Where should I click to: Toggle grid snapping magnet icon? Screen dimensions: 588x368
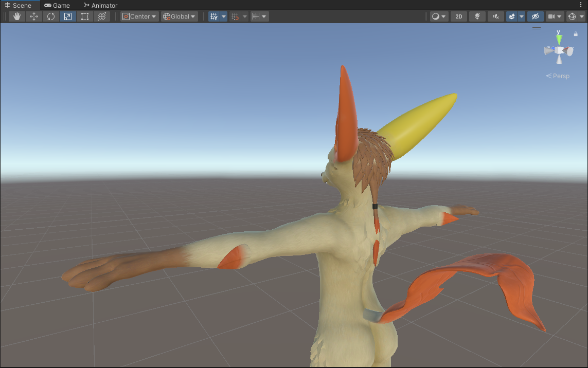pos(235,16)
